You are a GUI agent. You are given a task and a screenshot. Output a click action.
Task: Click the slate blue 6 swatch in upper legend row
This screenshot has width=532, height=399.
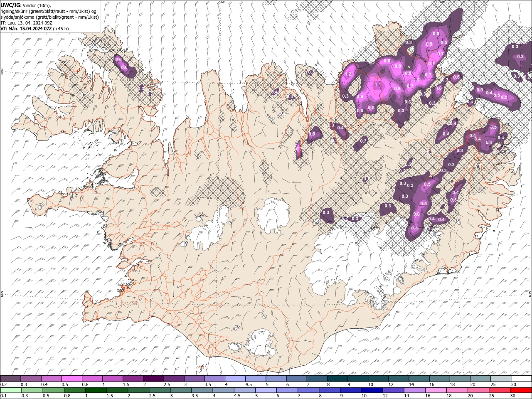296,378
